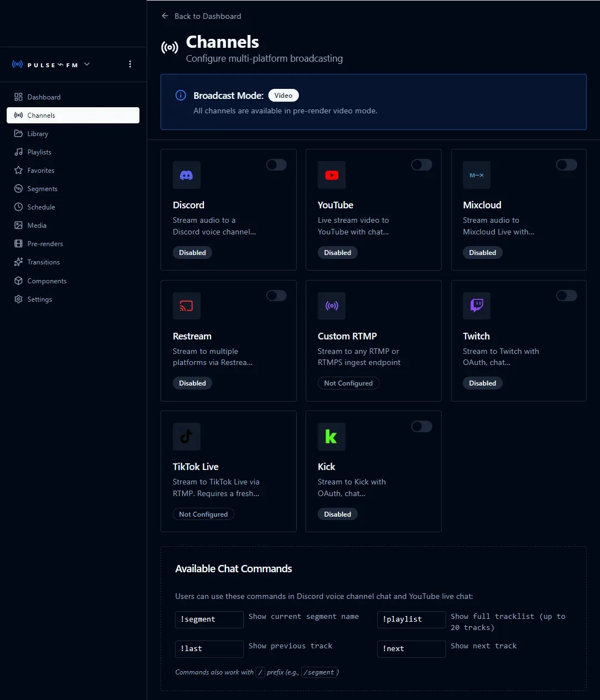Click the Channels header broadcast icon
The image size is (600, 700).
coord(170,48)
